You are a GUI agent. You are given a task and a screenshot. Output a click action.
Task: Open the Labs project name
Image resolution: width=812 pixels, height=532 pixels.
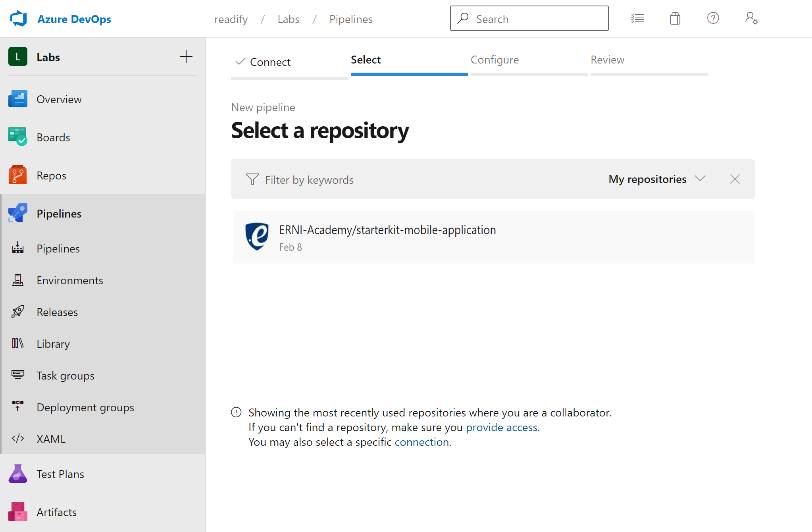48,57
